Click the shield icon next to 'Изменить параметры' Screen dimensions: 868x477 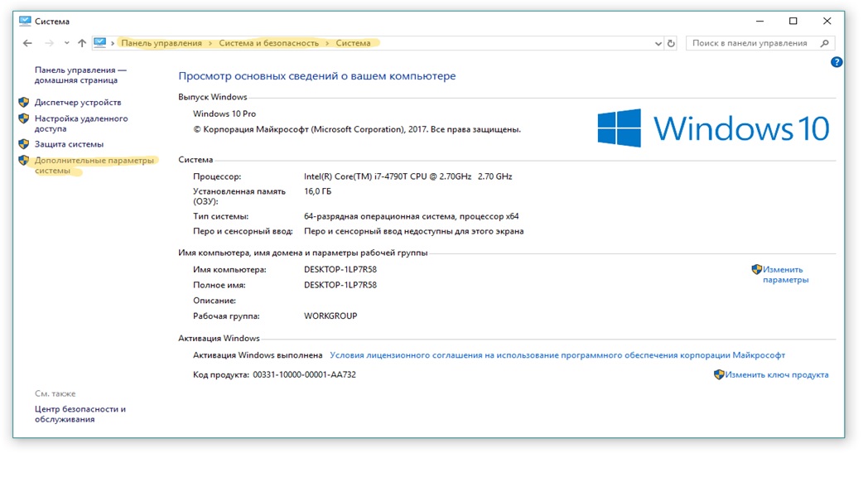[757, 269]
